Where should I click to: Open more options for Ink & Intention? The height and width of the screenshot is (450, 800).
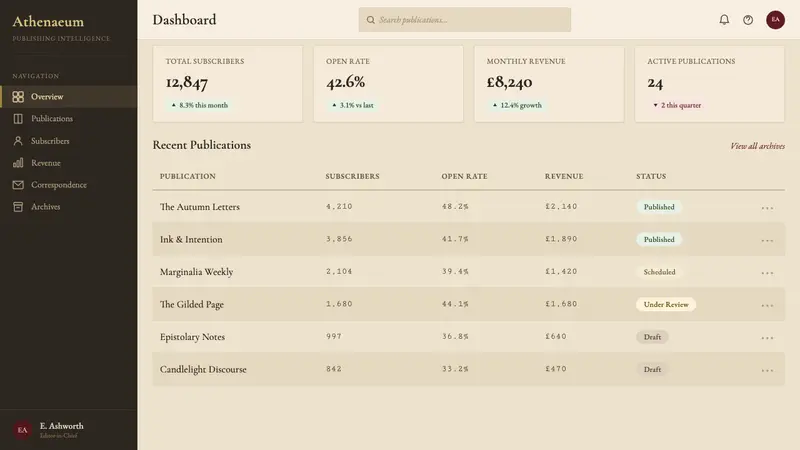click(x=767, y=240)
